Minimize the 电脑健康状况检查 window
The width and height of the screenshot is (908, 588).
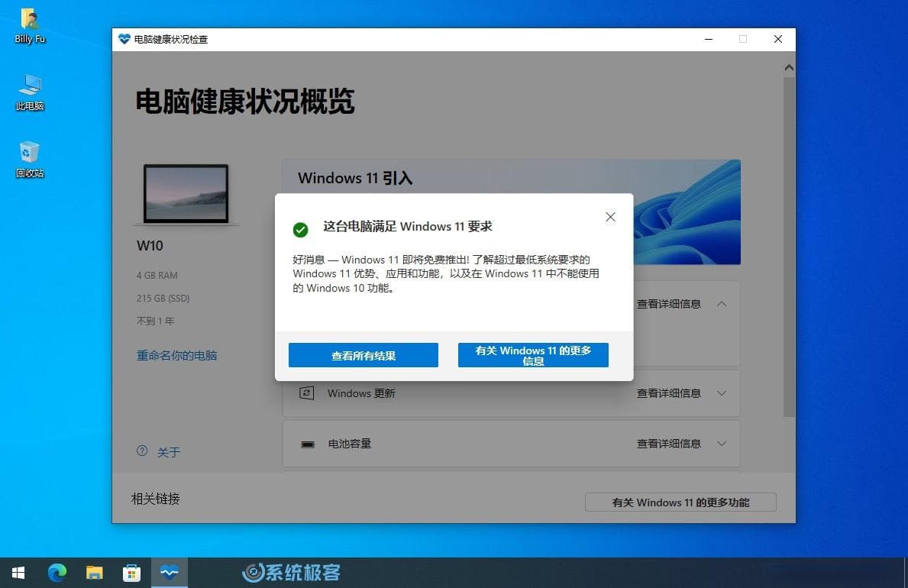(x=708, y=40)
